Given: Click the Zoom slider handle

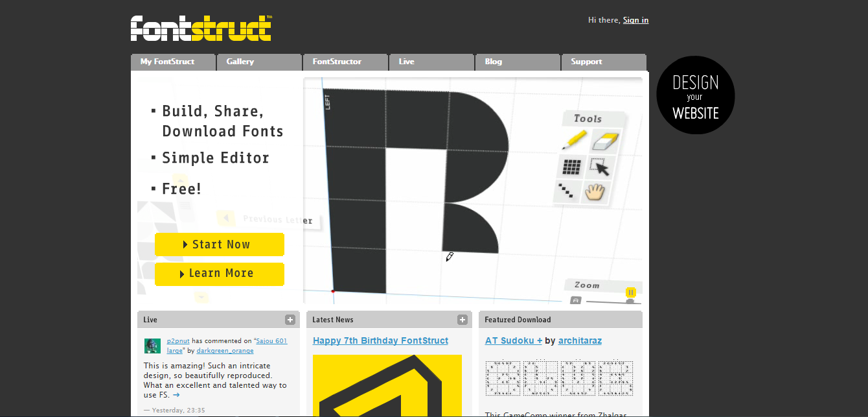Looking at the screenshot, I should (x=630, y=302).
